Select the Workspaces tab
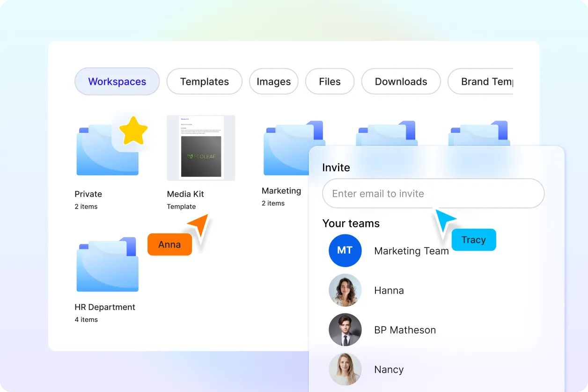Image resolution: width=588 pixels, height=392 pixels. pos(117,81)
